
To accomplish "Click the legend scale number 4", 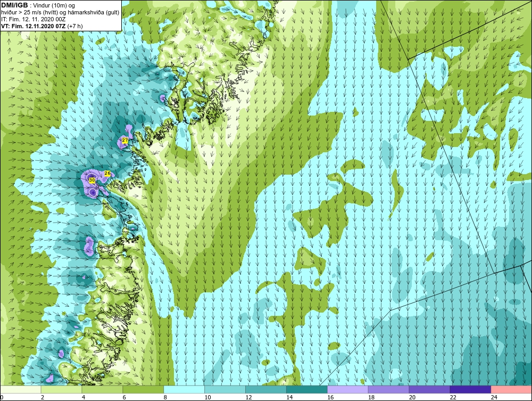I will point(84,397).
